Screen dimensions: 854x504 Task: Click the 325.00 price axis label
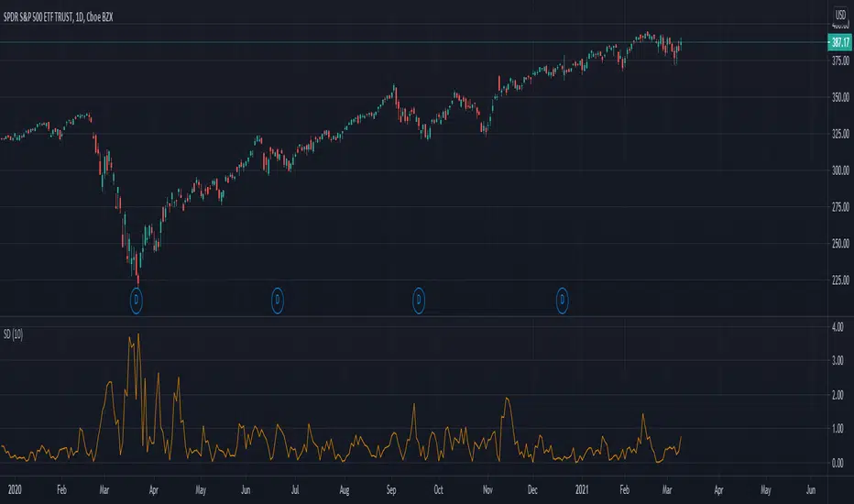(x=840, y=134)
